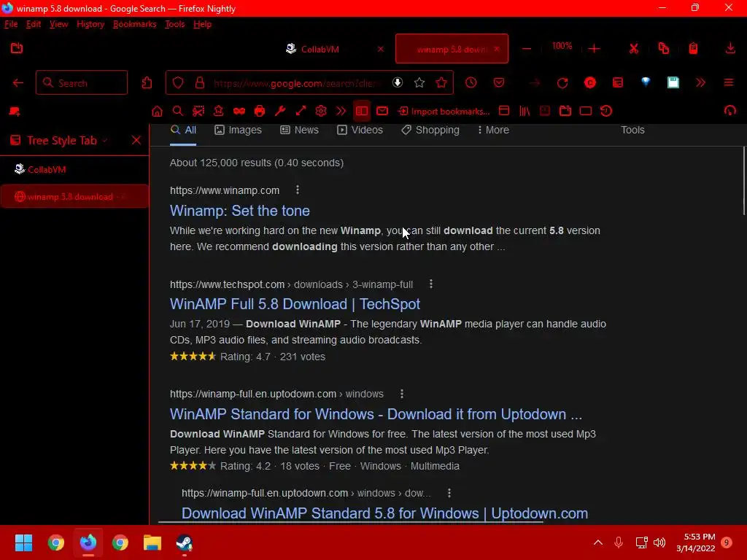
Task: Click the Cut scissors icon in the tab bar
Action: point(634,49)
